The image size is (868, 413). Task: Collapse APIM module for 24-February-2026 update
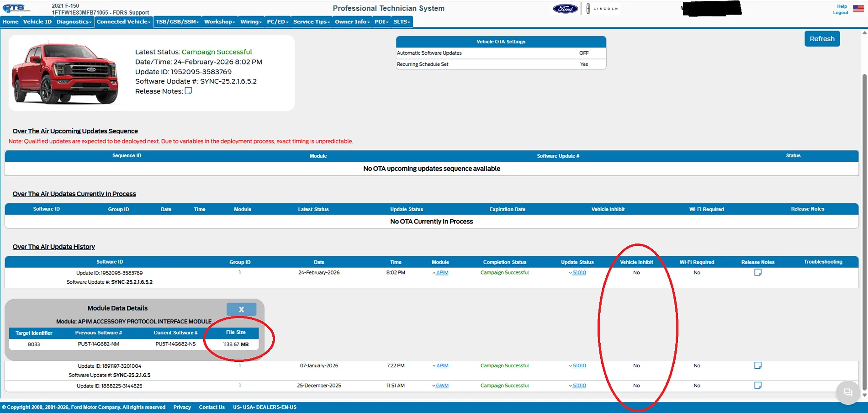(440, 273)
